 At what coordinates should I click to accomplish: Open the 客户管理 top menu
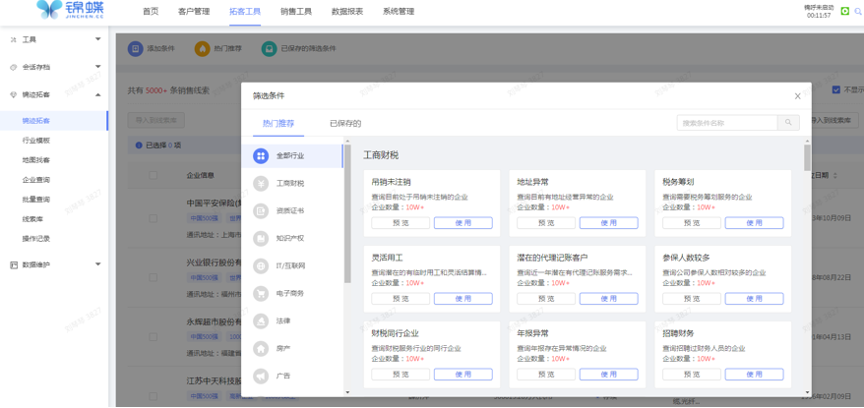click(194, 12)
